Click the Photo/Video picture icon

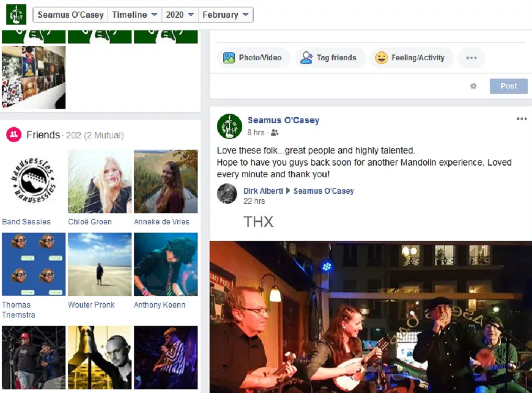point(229,58)
